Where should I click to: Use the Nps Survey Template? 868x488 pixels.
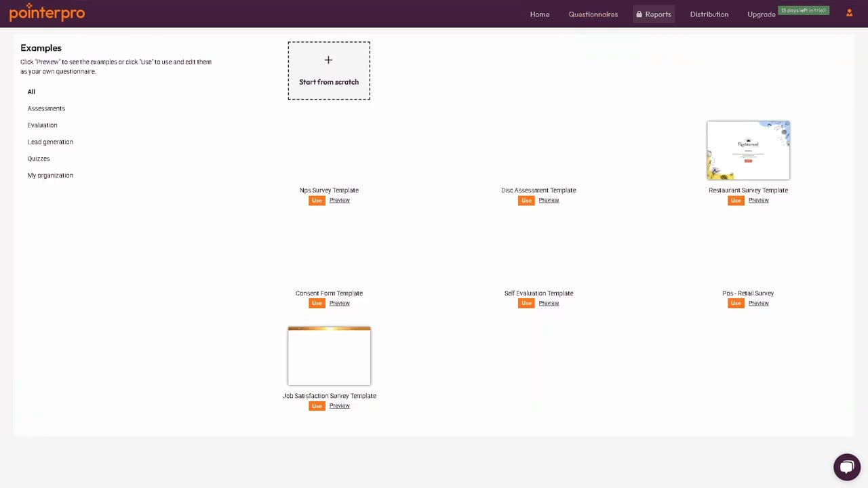click(x=317, y=201)
